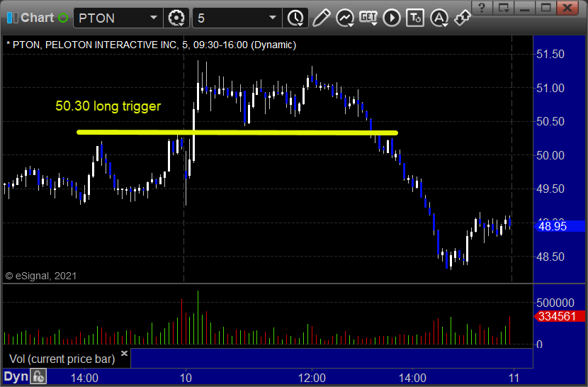The image size is (588, 387).
Task: Click the PTON symbol input field
Action: 112,18
